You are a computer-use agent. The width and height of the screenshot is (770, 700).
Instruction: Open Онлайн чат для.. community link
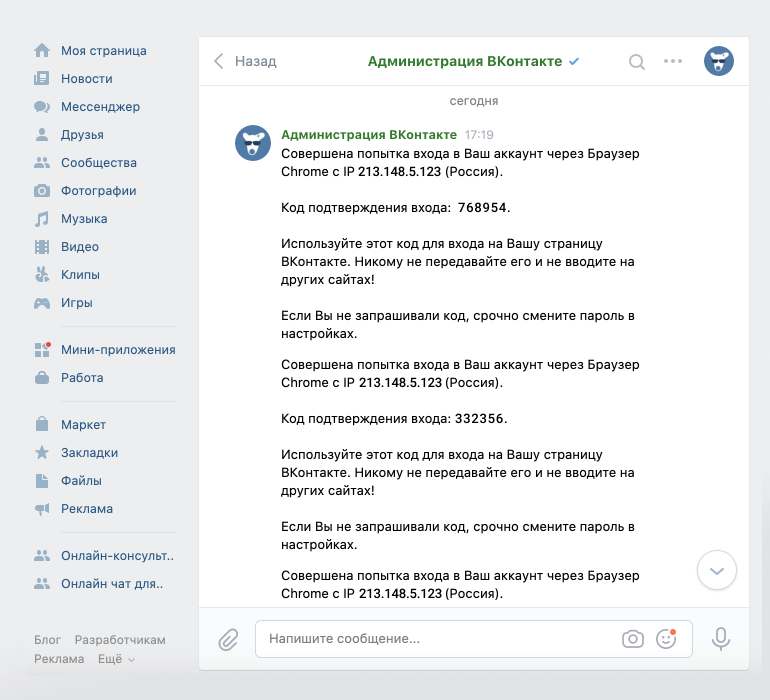112,584
